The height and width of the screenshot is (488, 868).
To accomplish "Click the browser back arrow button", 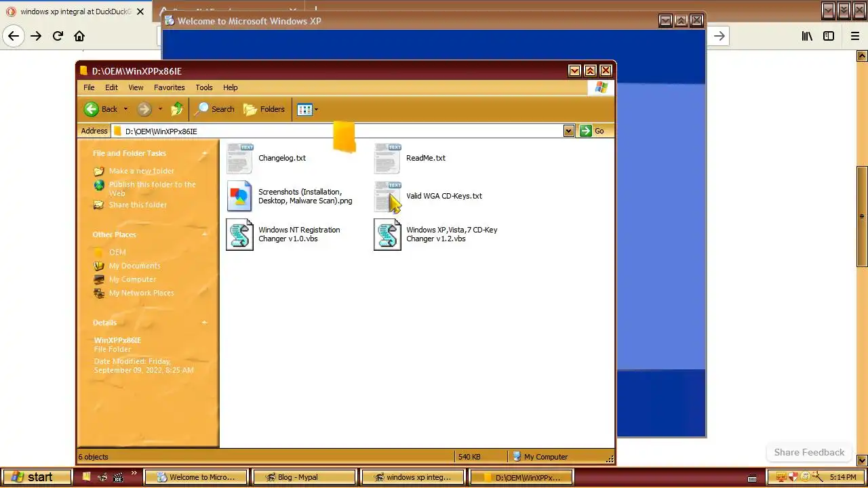I will tap(14, 36).
